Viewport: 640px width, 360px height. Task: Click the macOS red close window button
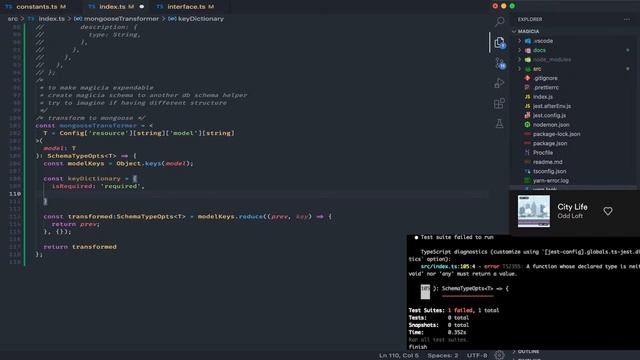(495, 6)
